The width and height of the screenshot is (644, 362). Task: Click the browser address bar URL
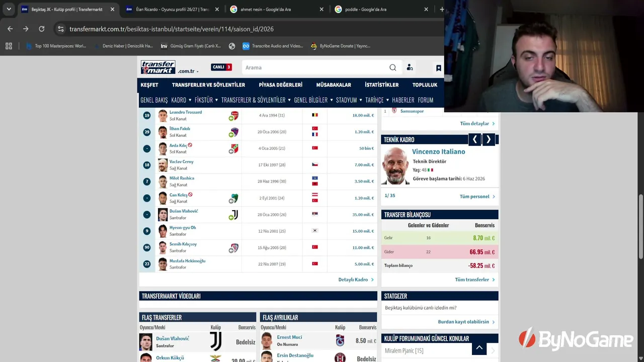pyautogui.click(x=172, y=29)
